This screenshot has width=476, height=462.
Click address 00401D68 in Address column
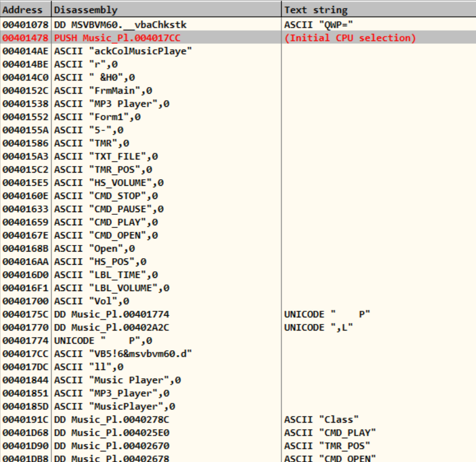[x=26, y=432]
